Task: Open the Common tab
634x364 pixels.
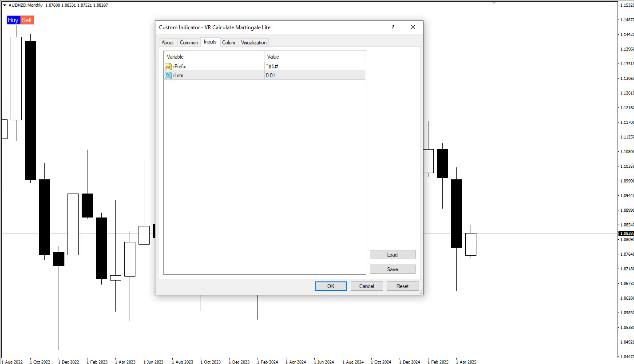Action: pyautogui.click(x=189, y=43)
